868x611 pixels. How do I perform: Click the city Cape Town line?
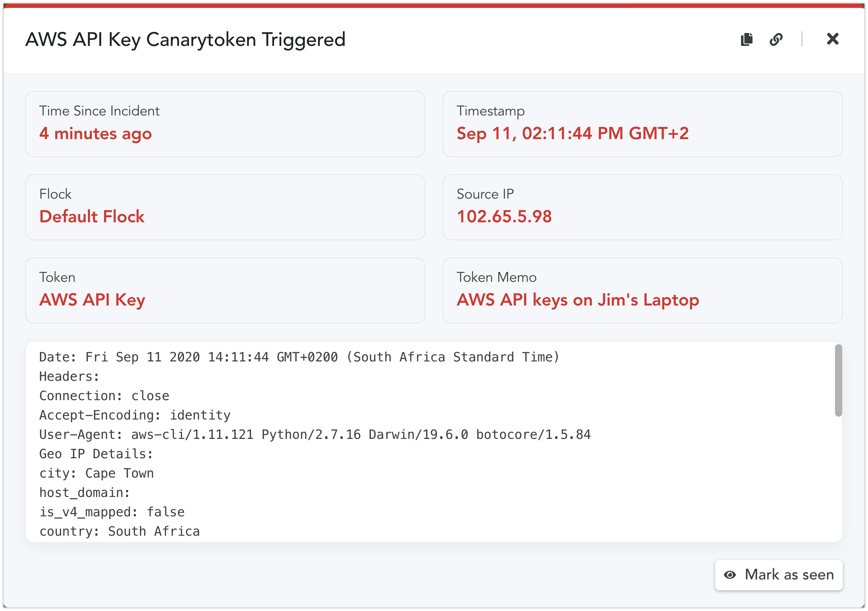click(x=96, y=473)
